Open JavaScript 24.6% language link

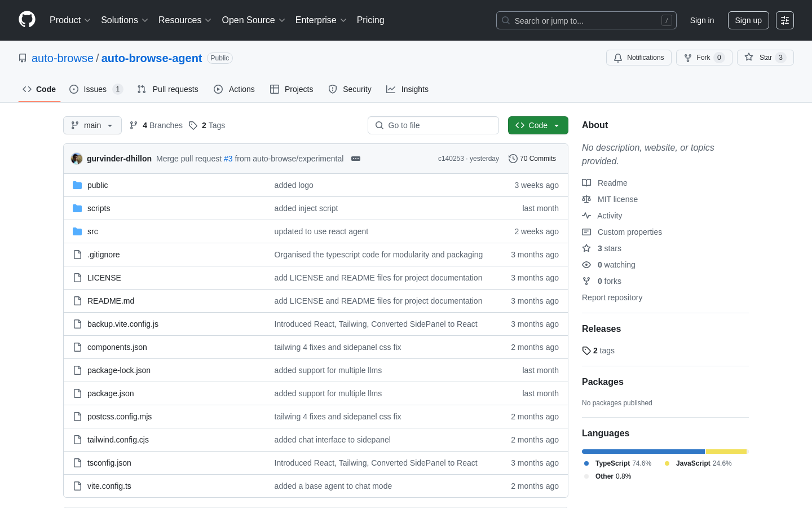coord(699,463)
